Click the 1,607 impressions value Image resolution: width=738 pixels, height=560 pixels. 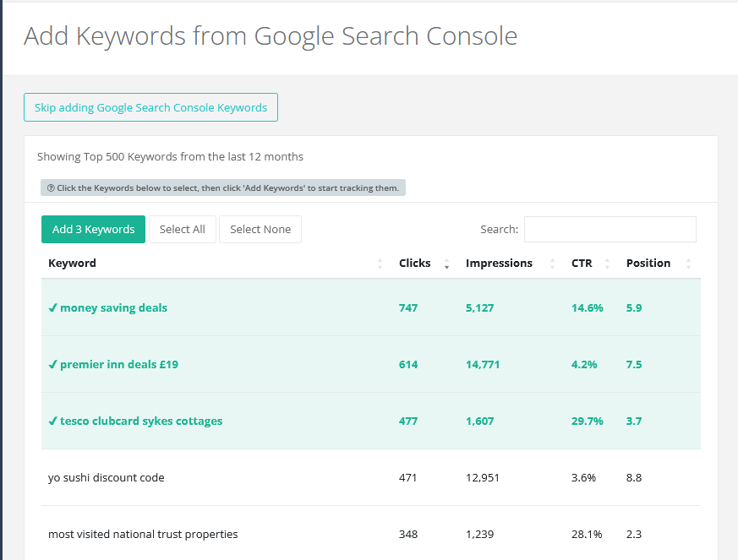[x=479, y=421]
